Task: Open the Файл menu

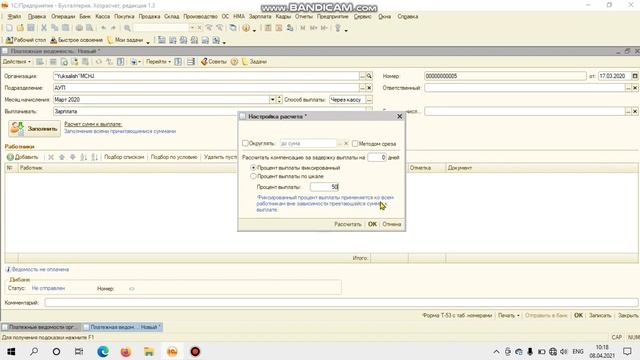Action: pos(14,16)
